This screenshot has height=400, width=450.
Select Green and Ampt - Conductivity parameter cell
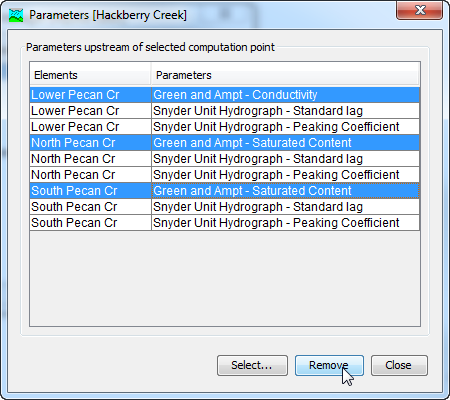pyautogui.click(x=286, y=95)
